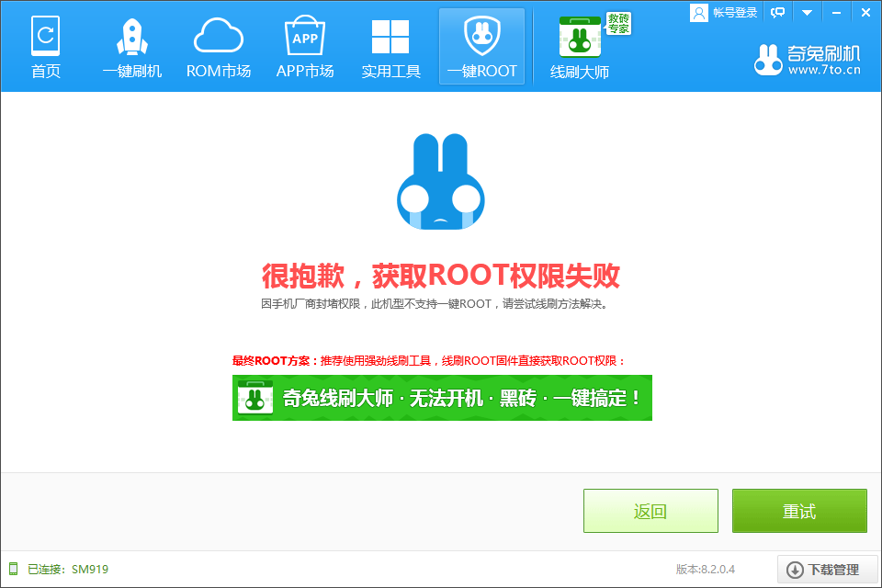Screen dimensions: 882x588
Task: Click the 救砖专家 badge on 线刷大师
Action: pyautogui.click(x=618, y=24)
